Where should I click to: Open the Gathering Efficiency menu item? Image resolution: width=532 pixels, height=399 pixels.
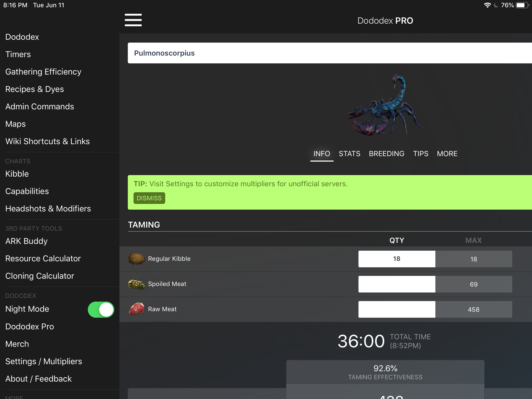click(43, 72)
